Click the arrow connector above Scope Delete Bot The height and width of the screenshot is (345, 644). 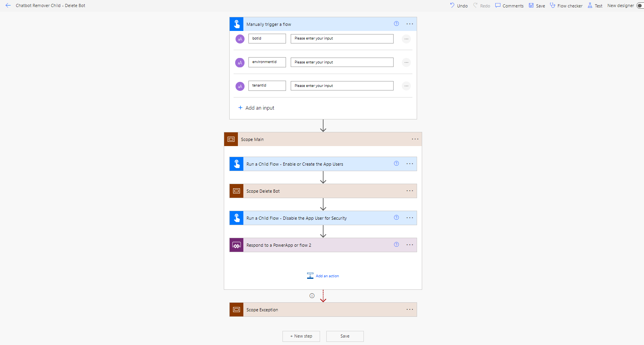click(323, 177)
